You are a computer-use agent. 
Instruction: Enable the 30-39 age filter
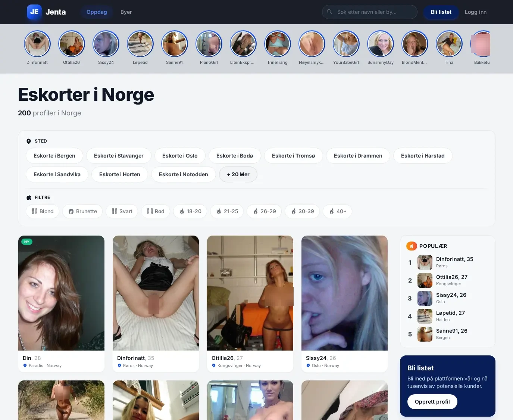point(302,211)
